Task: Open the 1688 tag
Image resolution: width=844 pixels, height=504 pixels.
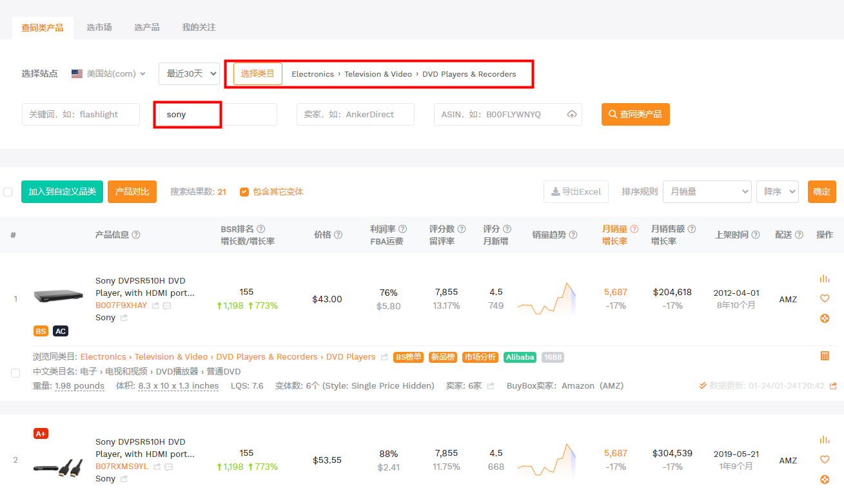Action: click(x=553, y=357)
